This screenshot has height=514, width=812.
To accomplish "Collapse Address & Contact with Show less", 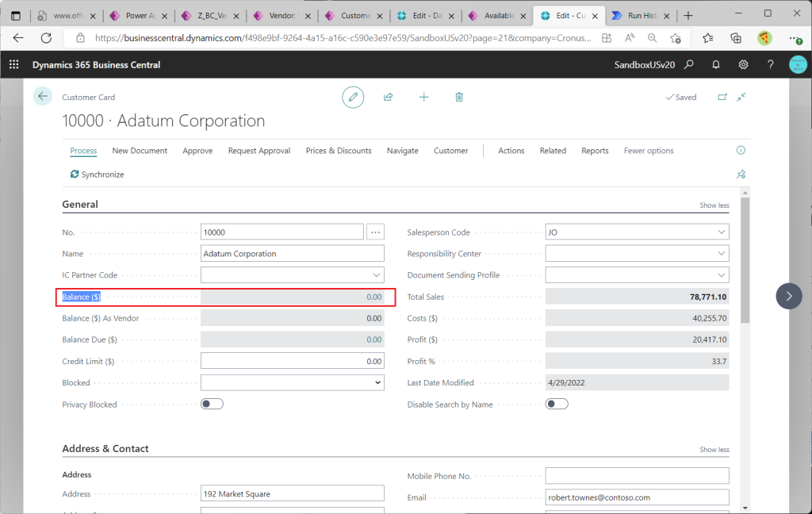I will point(714,449).
